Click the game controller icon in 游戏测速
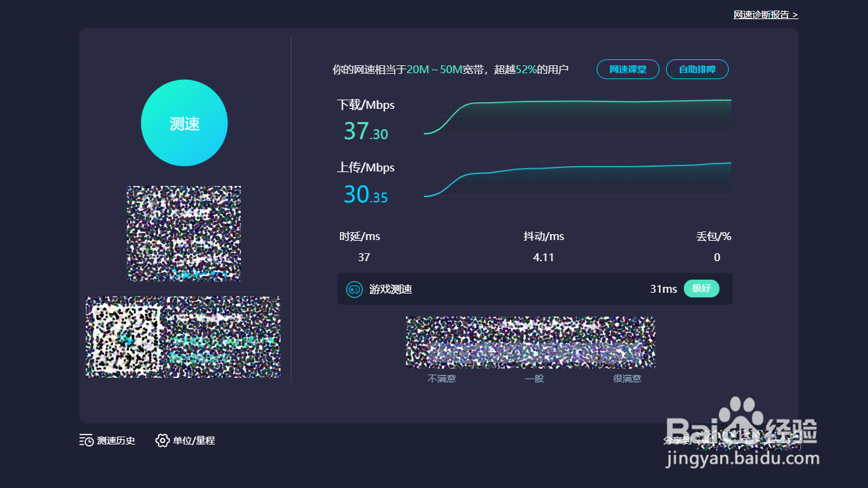This screenshot has width=868, height=488. tap(354, 289)
